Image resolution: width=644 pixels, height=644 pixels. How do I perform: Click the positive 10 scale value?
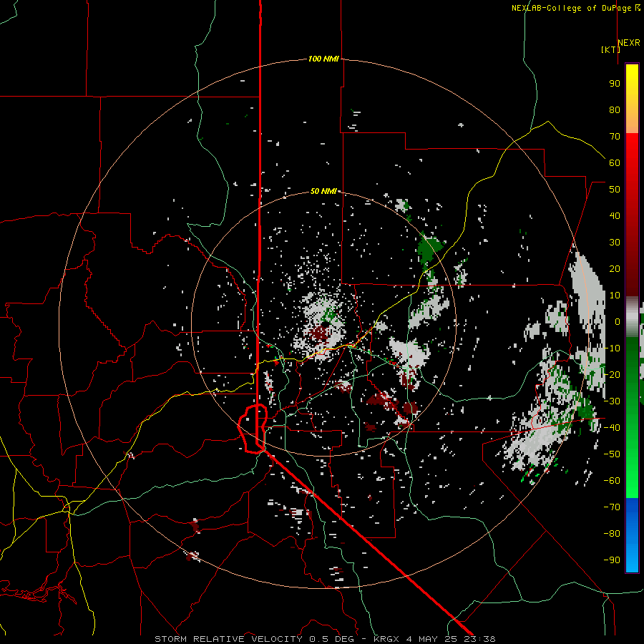coord(615,296)
